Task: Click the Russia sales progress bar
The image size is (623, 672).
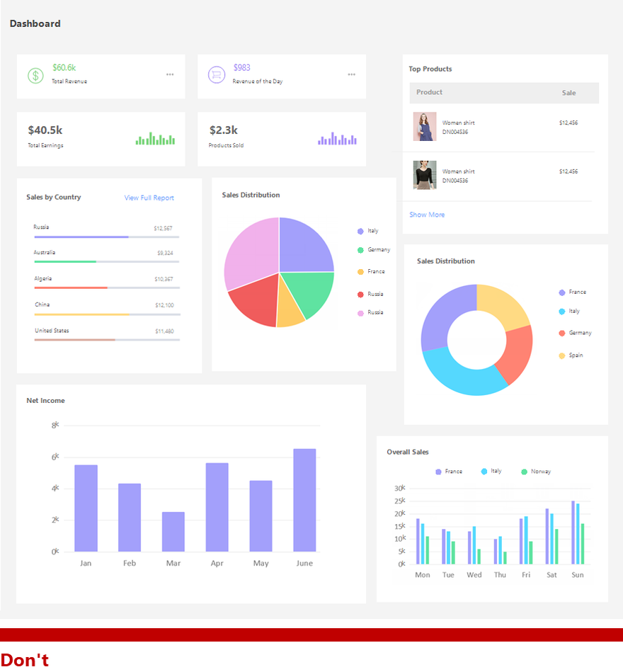Action: 107,237
